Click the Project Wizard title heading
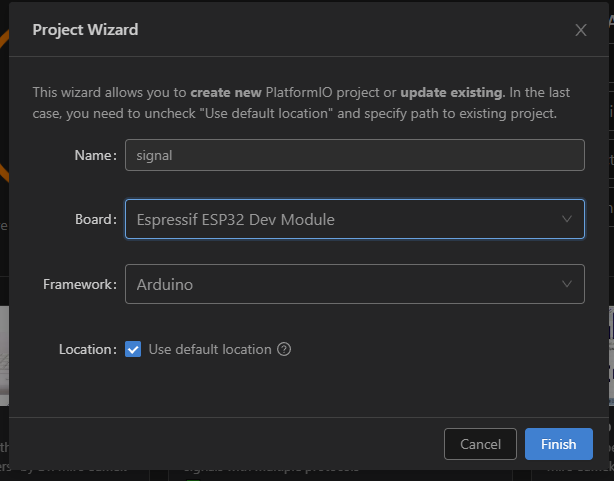This screenshot has width=614, height=481. (x=85, y=30)
